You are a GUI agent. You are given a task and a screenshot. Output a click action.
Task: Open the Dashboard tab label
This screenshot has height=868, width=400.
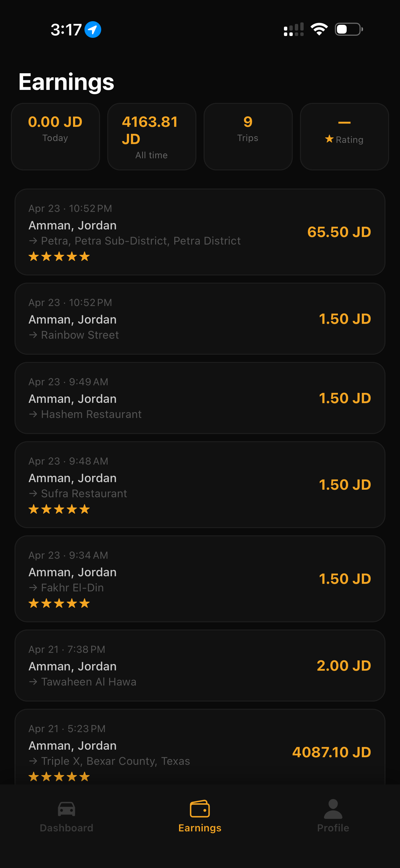pyautogui.click(x=66, y=828)
